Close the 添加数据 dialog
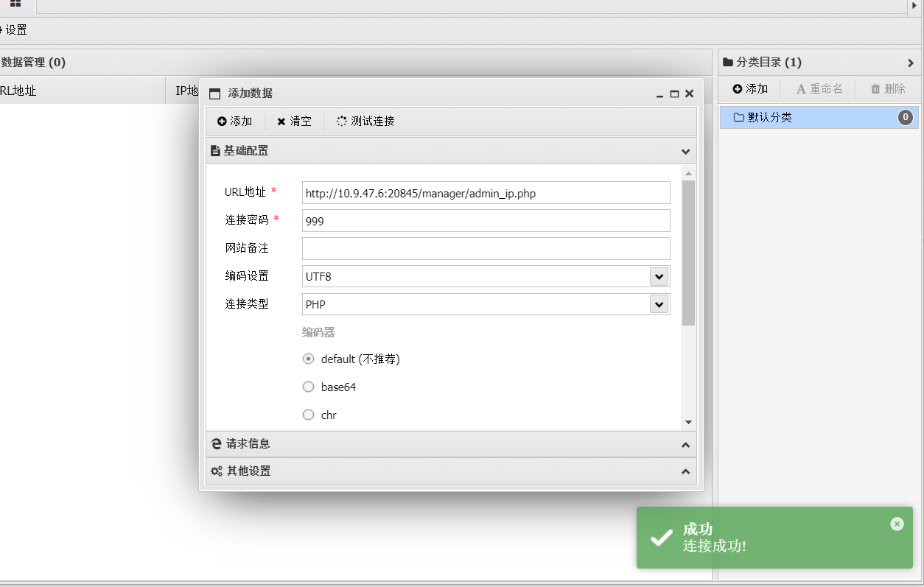This screenshot has width=924, height=587. [x=689, y=94]
